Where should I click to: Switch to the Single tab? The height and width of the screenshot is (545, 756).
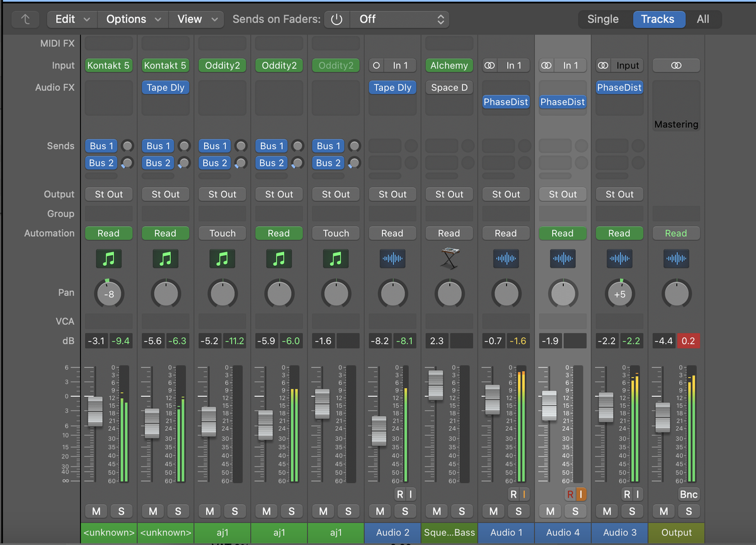[x=603, y=19]
